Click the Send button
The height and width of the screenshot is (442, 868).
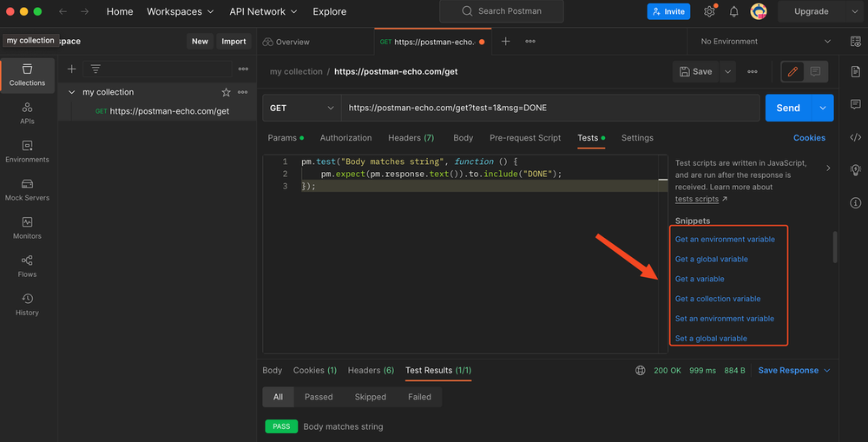pyautogui.click(x=787, y=108)
